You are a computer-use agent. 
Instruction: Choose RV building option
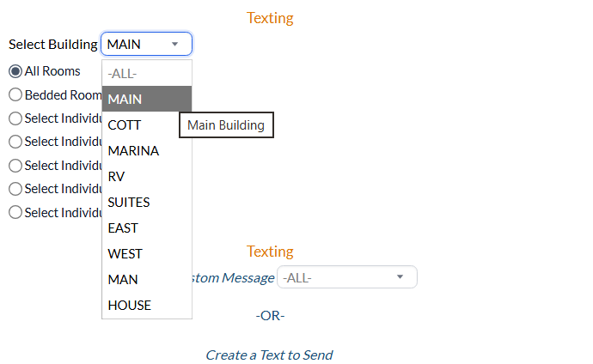point(147,176)
